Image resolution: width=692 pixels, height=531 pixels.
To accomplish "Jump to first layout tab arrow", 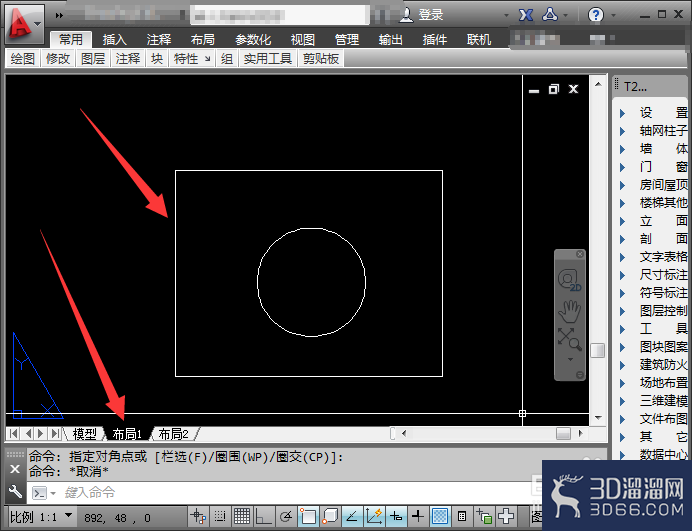I will point(14,433).
